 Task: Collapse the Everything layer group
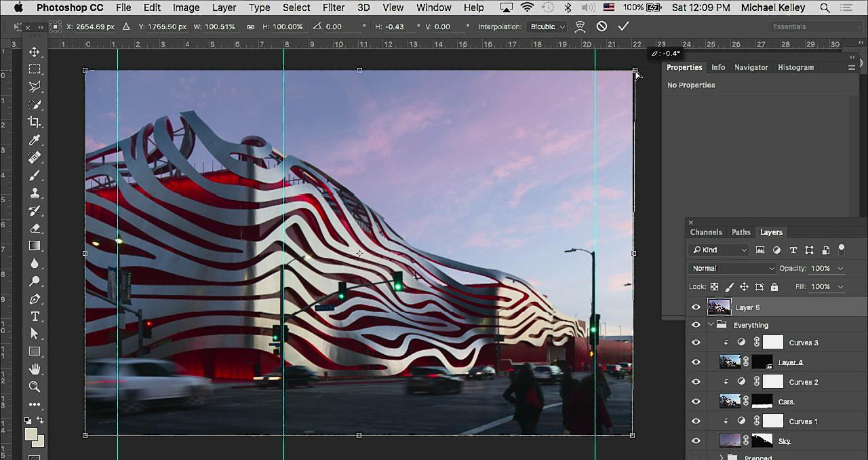[x=711, y=325]
